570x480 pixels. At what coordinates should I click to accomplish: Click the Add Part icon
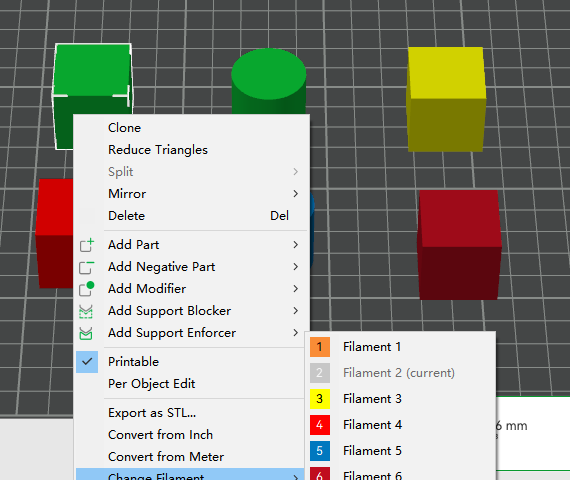coord(87,245)
